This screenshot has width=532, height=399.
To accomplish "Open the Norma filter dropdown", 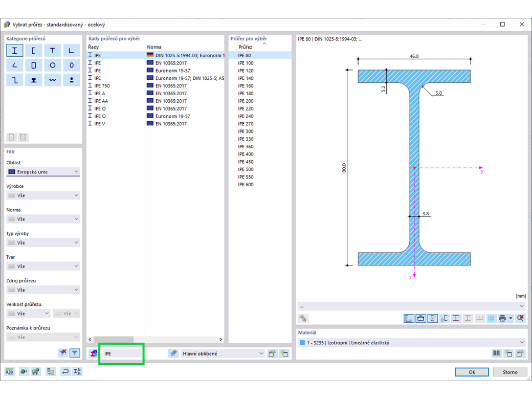I will pos(43,219).
